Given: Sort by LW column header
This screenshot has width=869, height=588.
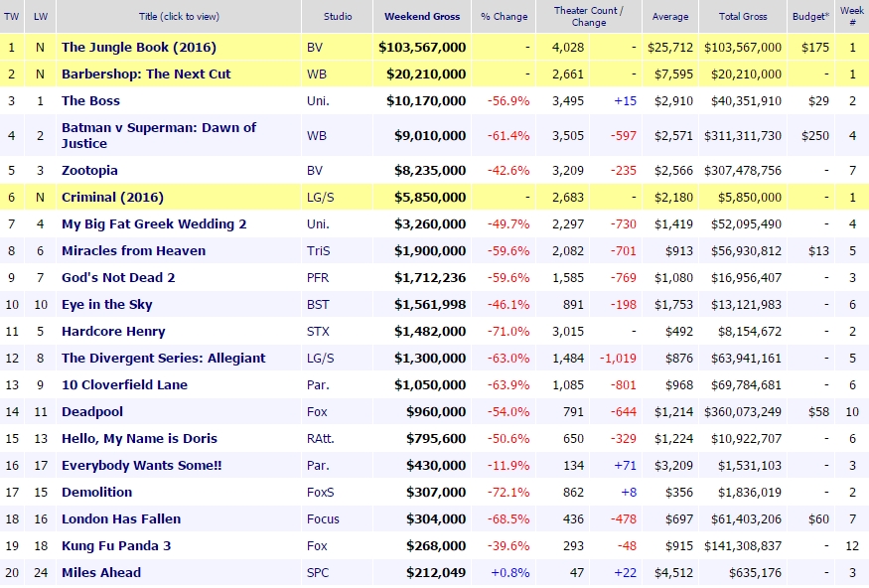Looking at the screenshot, I should 41,17.
